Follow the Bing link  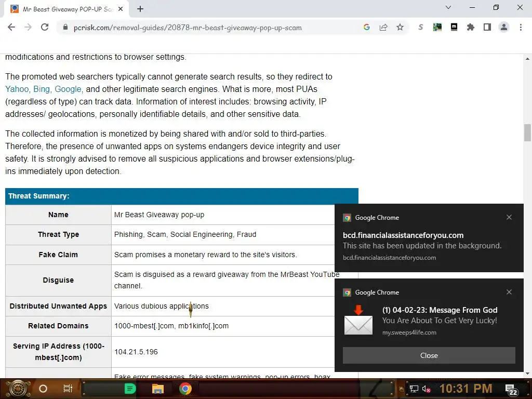click(x=42, y=89)
